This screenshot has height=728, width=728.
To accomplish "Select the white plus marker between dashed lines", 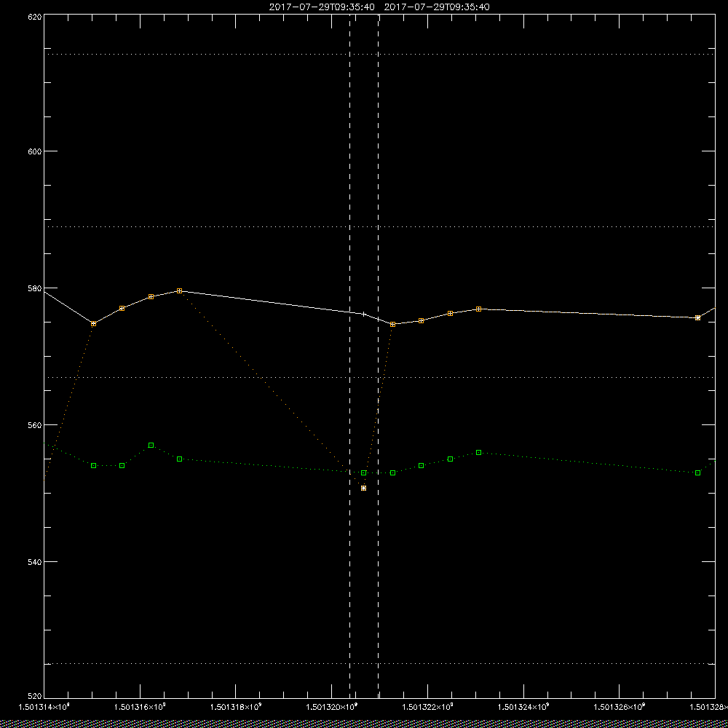I will coord(363,314).
